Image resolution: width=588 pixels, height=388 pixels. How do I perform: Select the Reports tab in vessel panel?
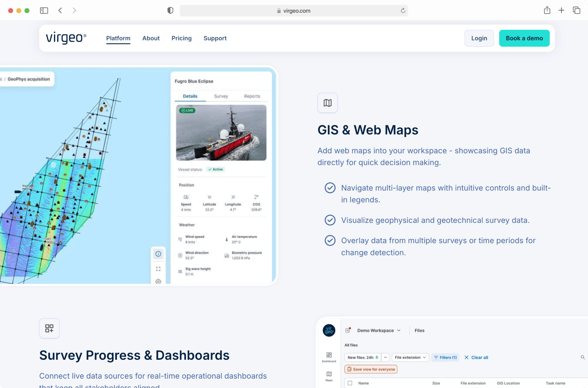[252, 96]
